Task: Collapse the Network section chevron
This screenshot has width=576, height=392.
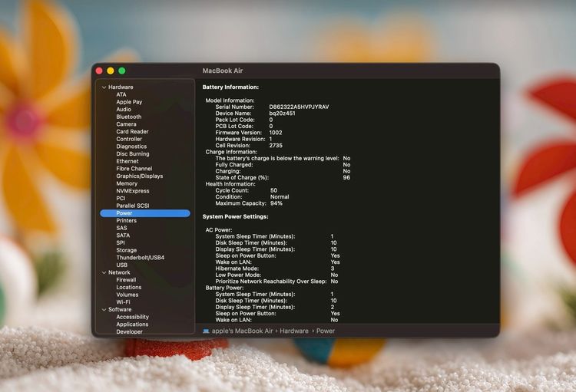Action: tap(104, 272)
